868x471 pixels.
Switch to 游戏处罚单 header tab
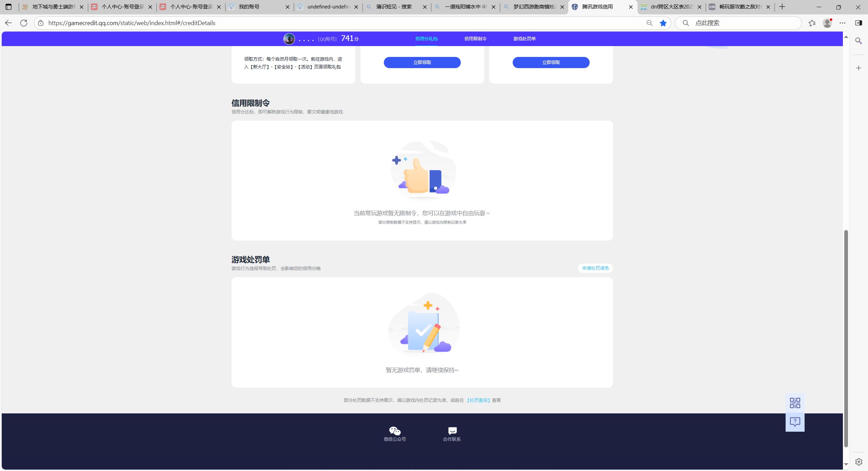tap(524, 39)
